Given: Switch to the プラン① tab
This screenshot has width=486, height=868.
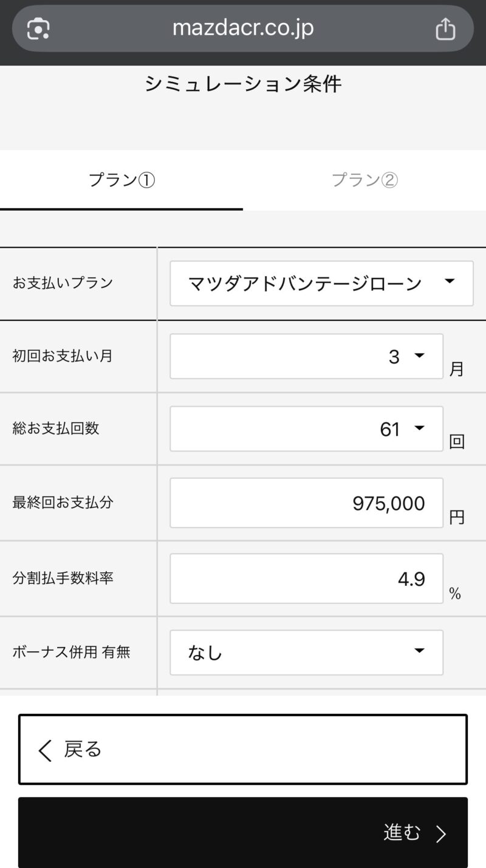Looking at the screenshot, I should (122, 180).
